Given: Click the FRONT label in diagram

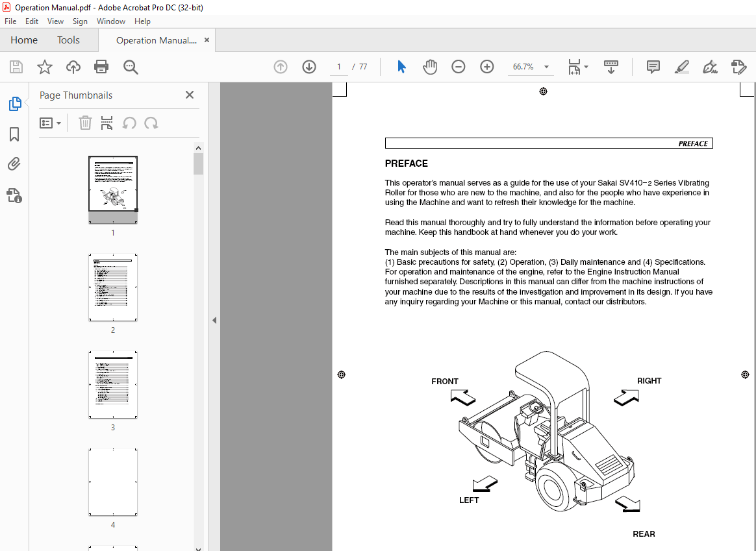Looking at the screenshot, I should click(x=444, y=382).
